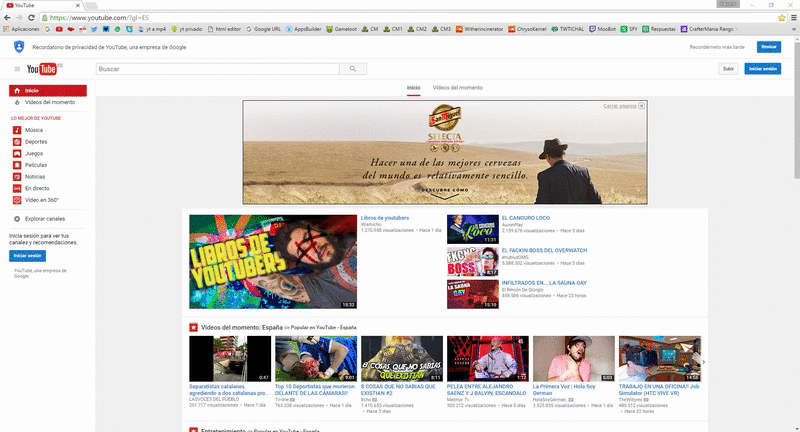800x432 pixels.
Task: Click Popular en YouTube - España link
Action: pos(323,327)
